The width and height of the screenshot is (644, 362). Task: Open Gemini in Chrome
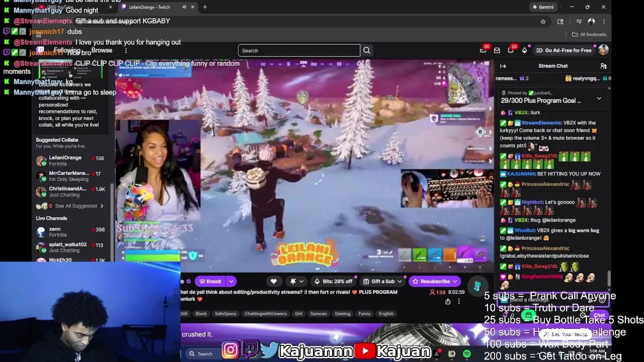pyautogui.click(x=543, y=7)
